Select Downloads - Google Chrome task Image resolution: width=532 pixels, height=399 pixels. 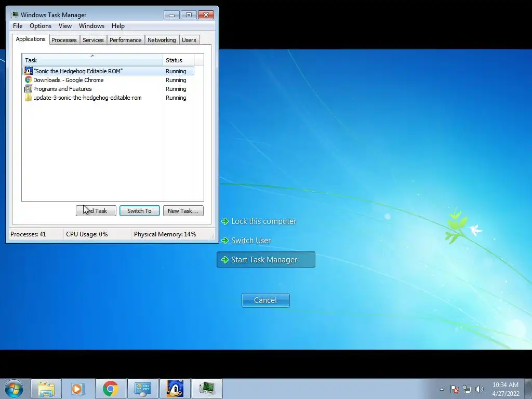108,79
